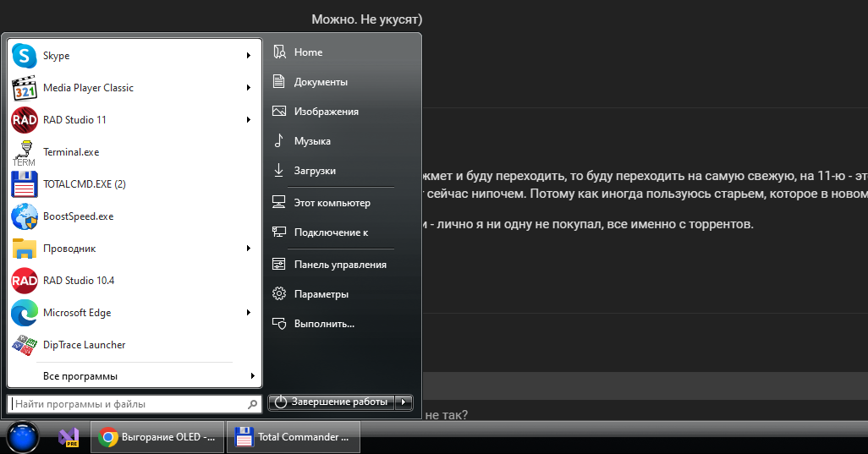The height and width of the screenshot is (454, 868).
Task: Expand Все программы arrow
Action: tap(252, 376)
